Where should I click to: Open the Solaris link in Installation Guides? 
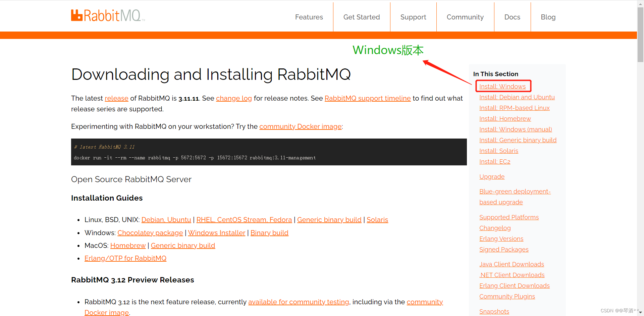[x=377, y=220]
